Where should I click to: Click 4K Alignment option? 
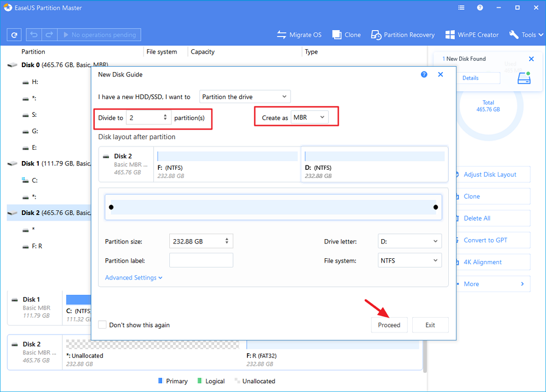493,262
